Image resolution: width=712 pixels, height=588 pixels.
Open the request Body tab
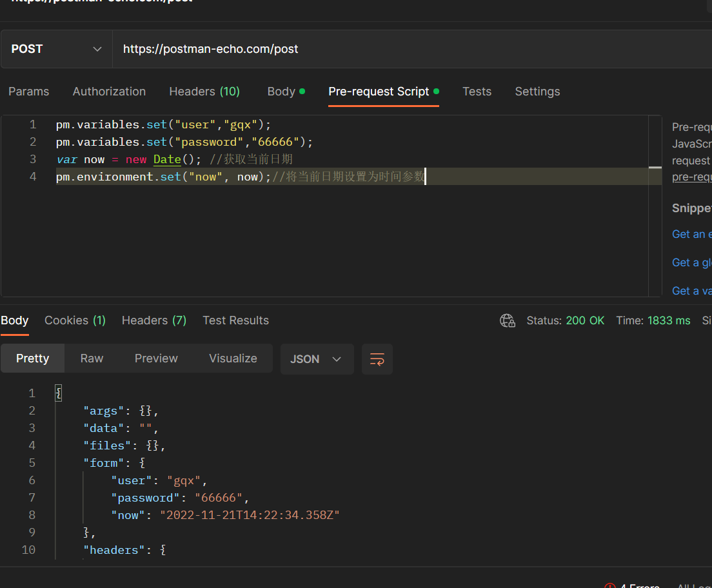click(281, 92)
